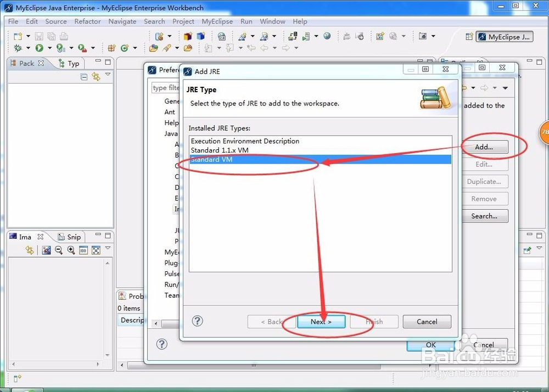This screenshot has width=549, height=392.
Task: Switch to the Typ hierarchy tab
Action: [69, 63]
